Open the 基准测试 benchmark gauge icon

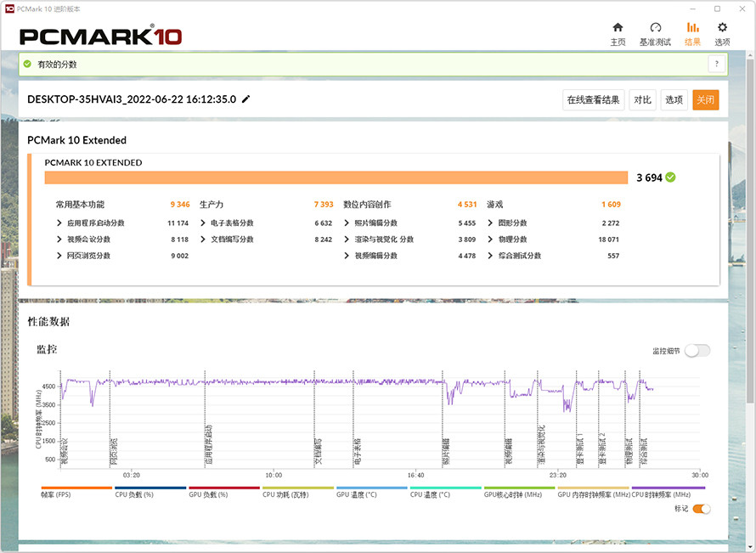pos(655,27)
